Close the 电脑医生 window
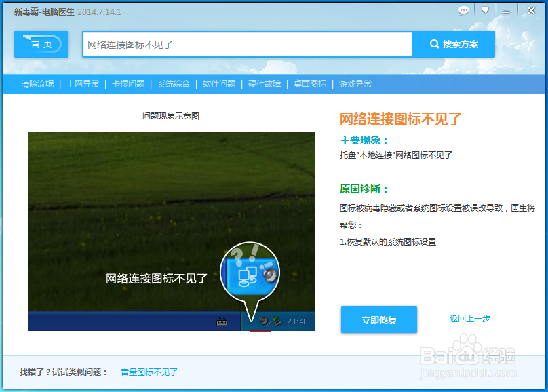This screenshot has height=392, width=548. (531, 11)
